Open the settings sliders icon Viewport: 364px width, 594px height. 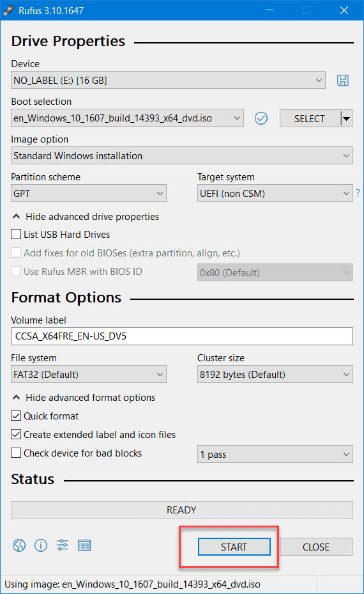pyautogui.click(x=63, y=545)
